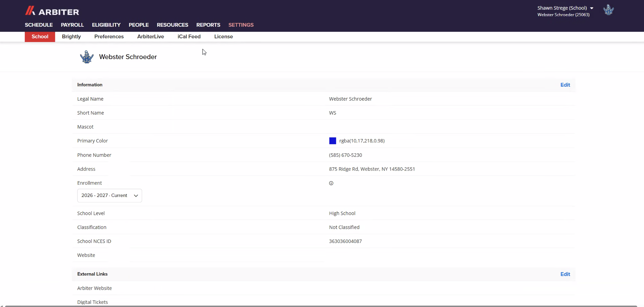644x307 pixels.
Task: Open the SCHEDULE menu
Action: point(39,25)
